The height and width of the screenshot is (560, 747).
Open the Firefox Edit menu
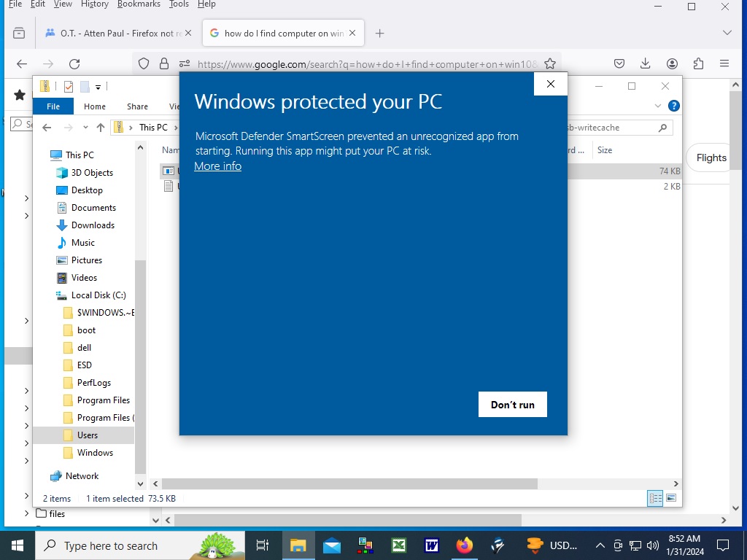(38, 4)
